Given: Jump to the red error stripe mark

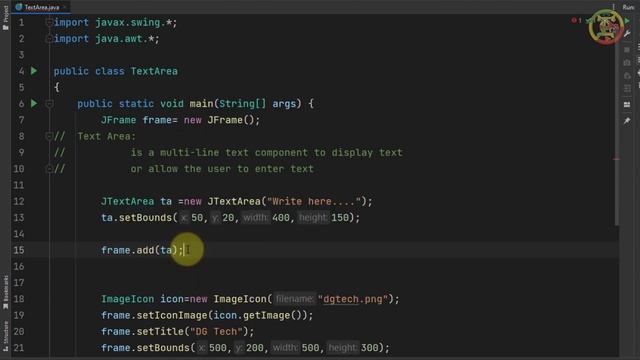Looking at the screenshot, I should click(x=616, y=159).
